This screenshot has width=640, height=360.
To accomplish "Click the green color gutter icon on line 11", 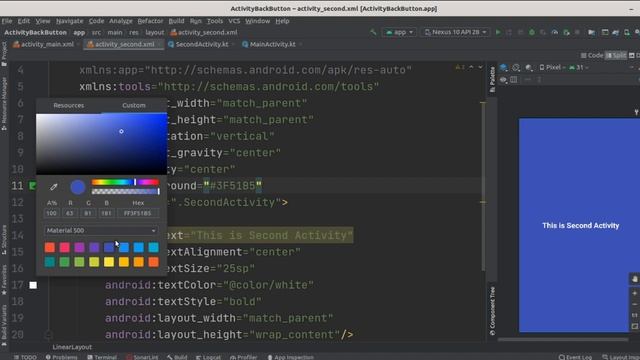I will tap(33, 186).
